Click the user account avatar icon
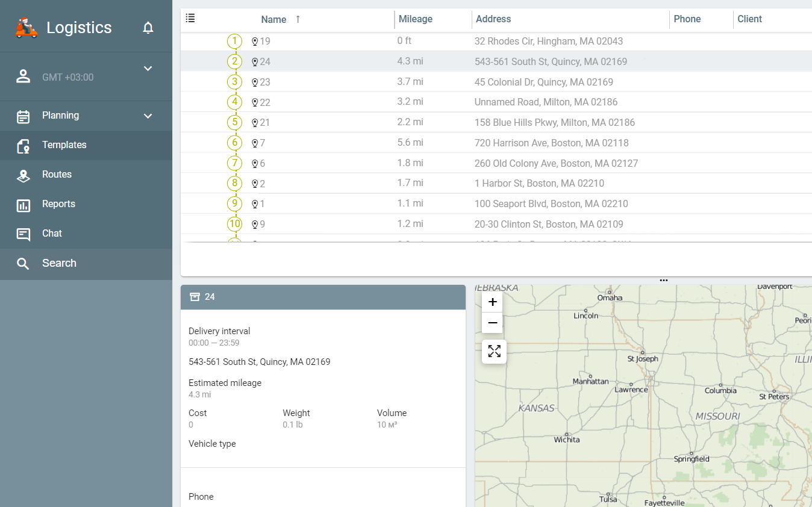812x507 pixels. coord(23,76)
